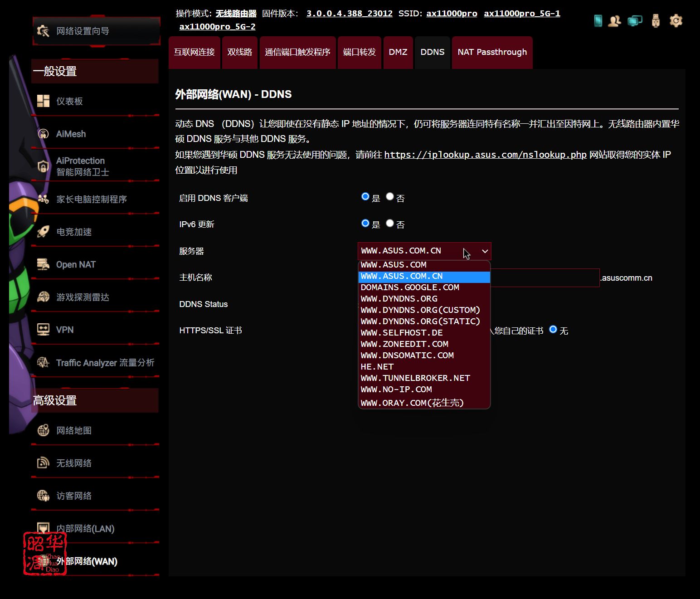Click the mobile app icon in header

(x=598, y=21)
